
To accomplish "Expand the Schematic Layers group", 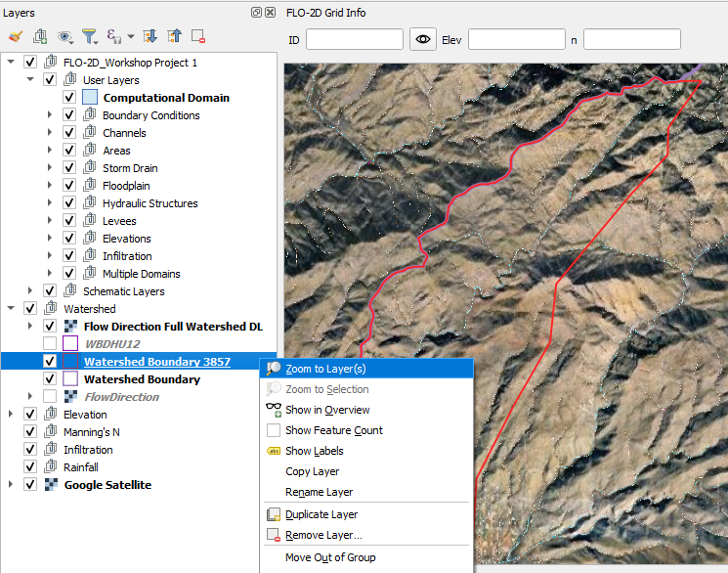I will point(30,291).
